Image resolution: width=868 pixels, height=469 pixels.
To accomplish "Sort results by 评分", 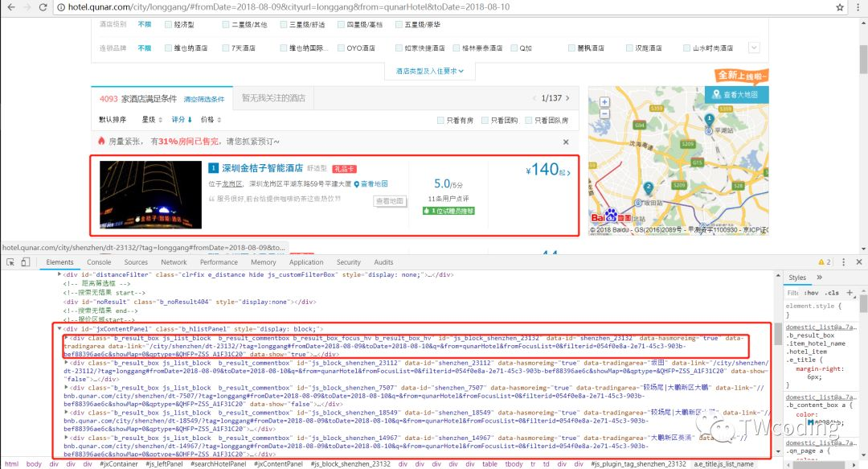I will point(182,120).
